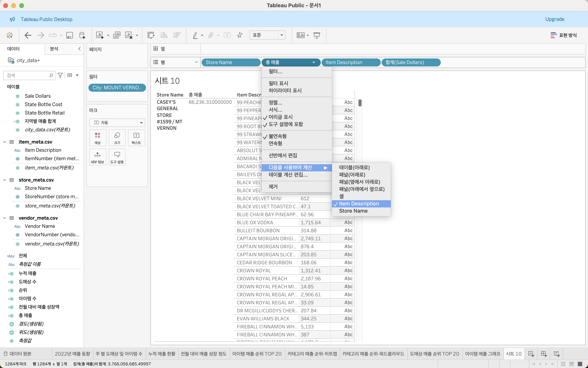The image size is (588, 368).
Task: Click the new dashboard tab icon
Action: (544, 354)
